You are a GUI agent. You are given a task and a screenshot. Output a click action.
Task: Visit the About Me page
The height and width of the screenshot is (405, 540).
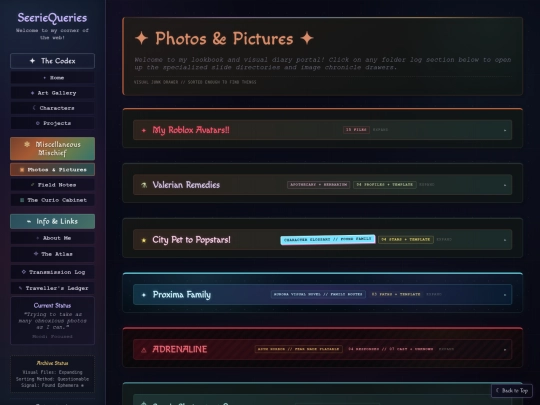click(x=52, y=238)
